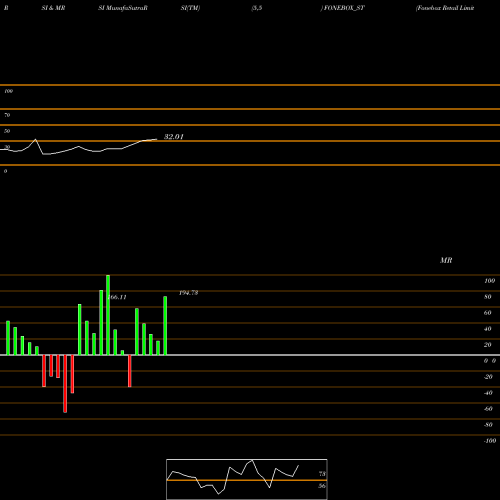Click the -20 label on MR axis
The image size is (500, 500).
(x=488, y=377)
